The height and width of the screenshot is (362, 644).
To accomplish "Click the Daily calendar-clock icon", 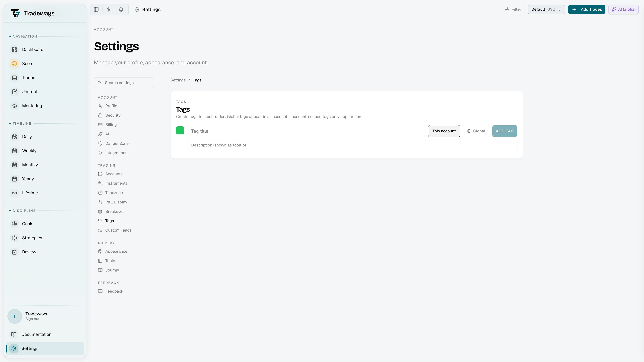I will click(x=14, y=137).
